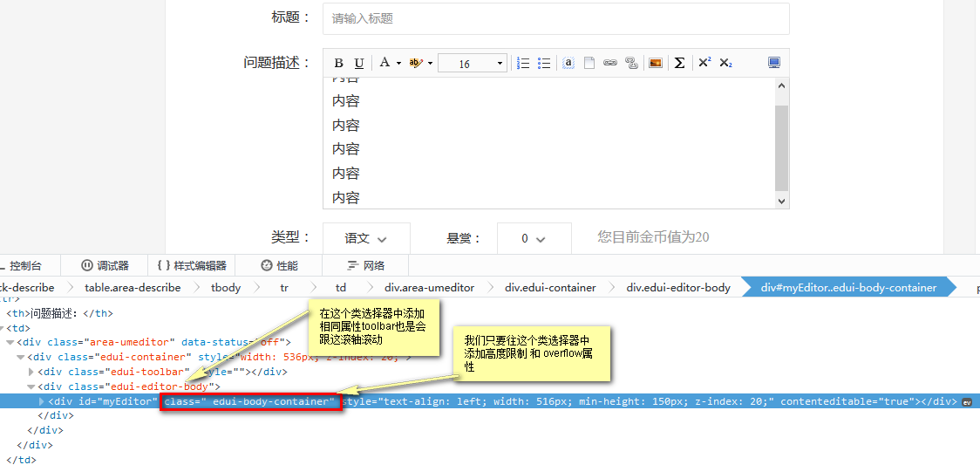Expand the myEditor div node
Screen dimensions: 980x465
coord(43,401)
